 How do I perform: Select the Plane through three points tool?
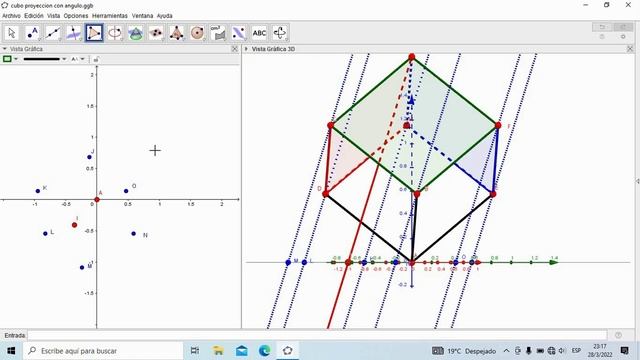point(156,33)
